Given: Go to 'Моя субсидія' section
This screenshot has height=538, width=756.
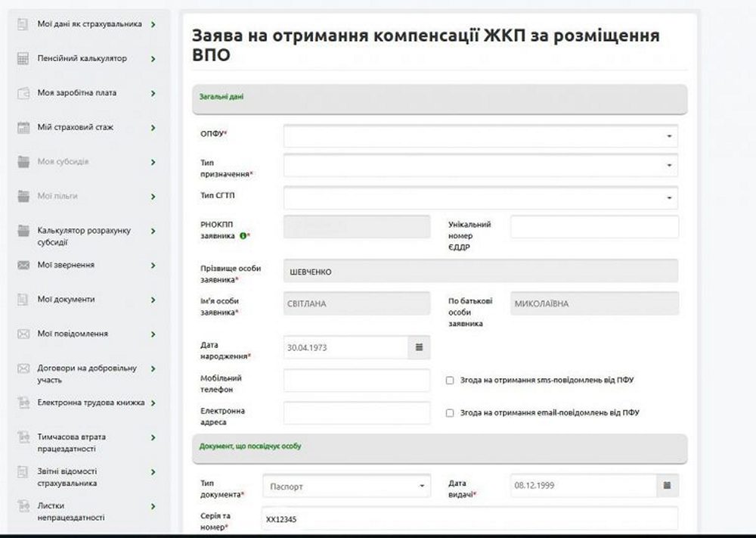Looking at the screenshot, I should point(63,162).
